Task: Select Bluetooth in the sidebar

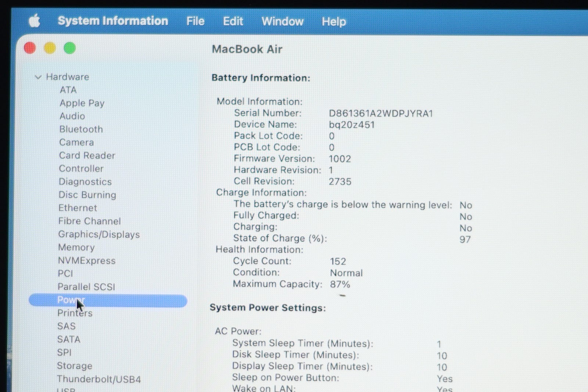Action: pos(81,129)
